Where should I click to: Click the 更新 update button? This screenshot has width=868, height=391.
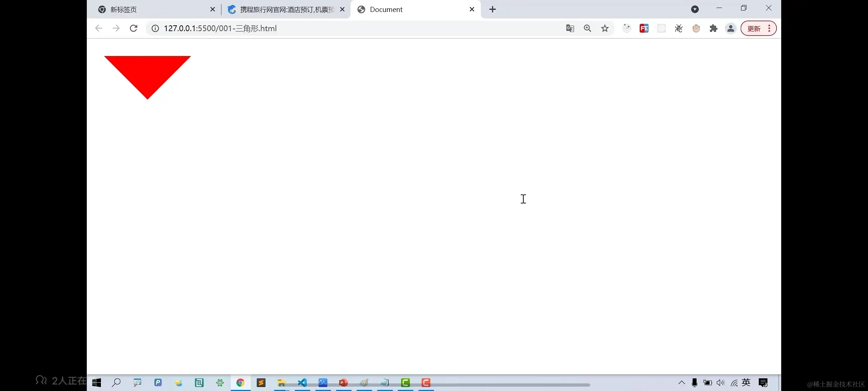754,28
